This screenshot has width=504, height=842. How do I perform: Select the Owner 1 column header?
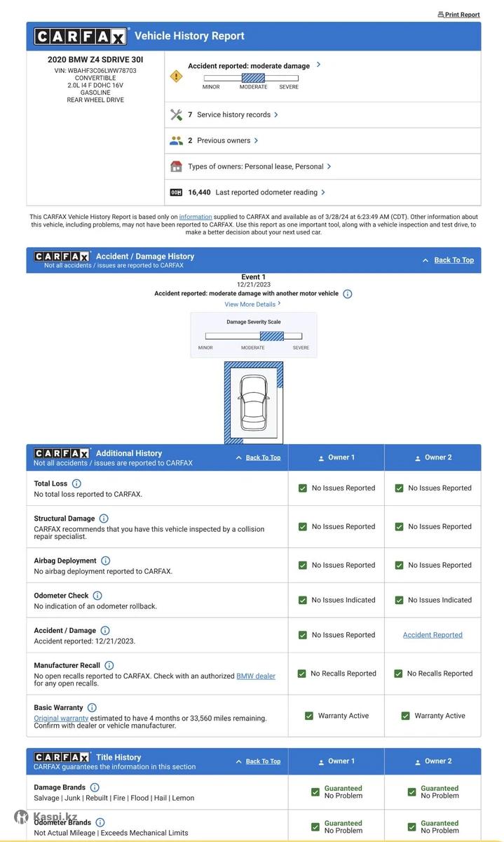coord(336,457)
